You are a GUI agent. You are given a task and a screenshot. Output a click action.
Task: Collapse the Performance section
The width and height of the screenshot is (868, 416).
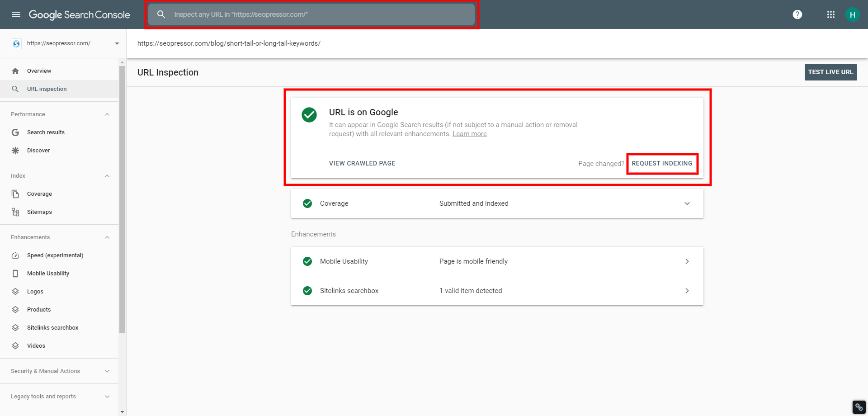point(107,114)
